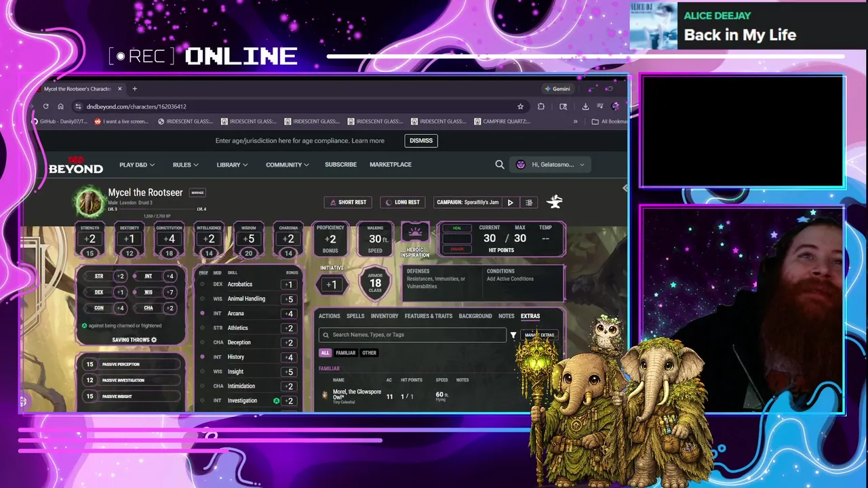Switch to the ACTIONS tab
The height and width of the screenshot is (488, 868).
click(330, 316)
